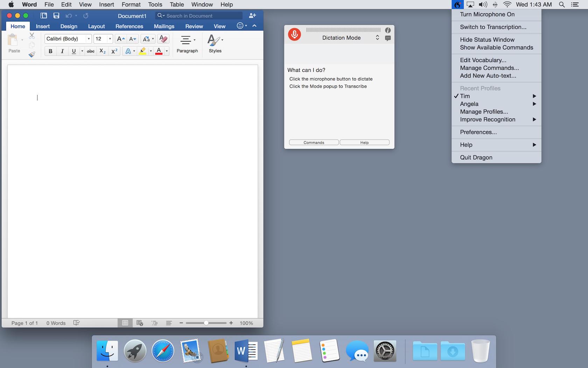Click the Clear Formatting eraser icon
Viewport: 588px width, 368px height.
point(163,39)
